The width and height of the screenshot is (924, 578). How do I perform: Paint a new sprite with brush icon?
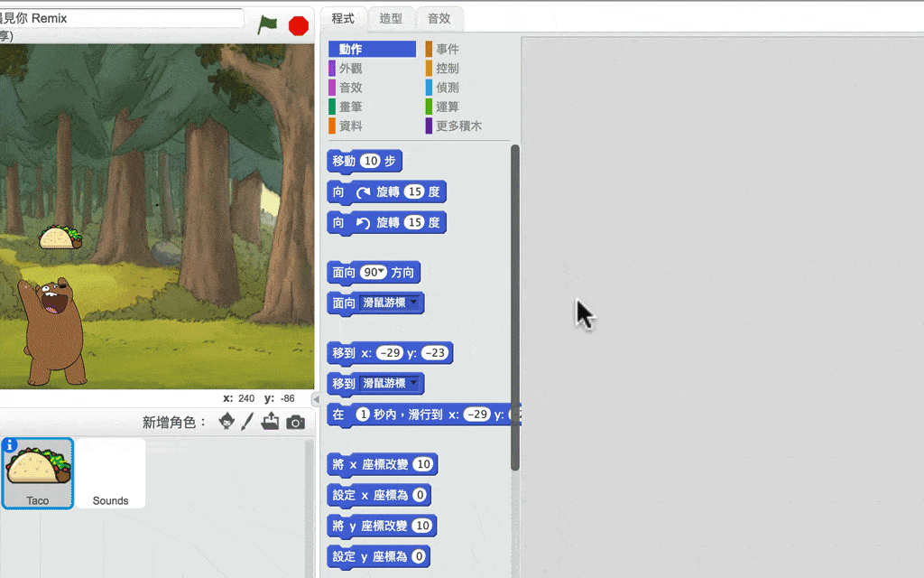coord(247,421)
